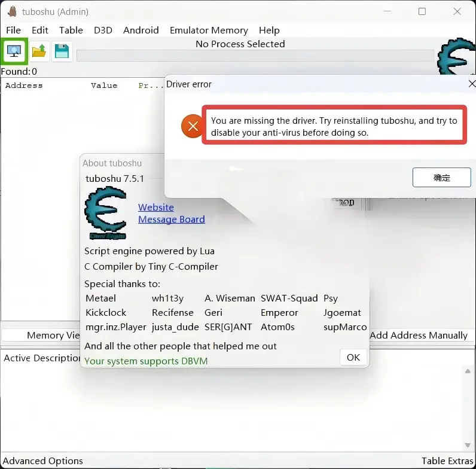Click the name 'Metael' in thanks list
The width and height of the screenshot is (476, 469).
coord(101,299)
